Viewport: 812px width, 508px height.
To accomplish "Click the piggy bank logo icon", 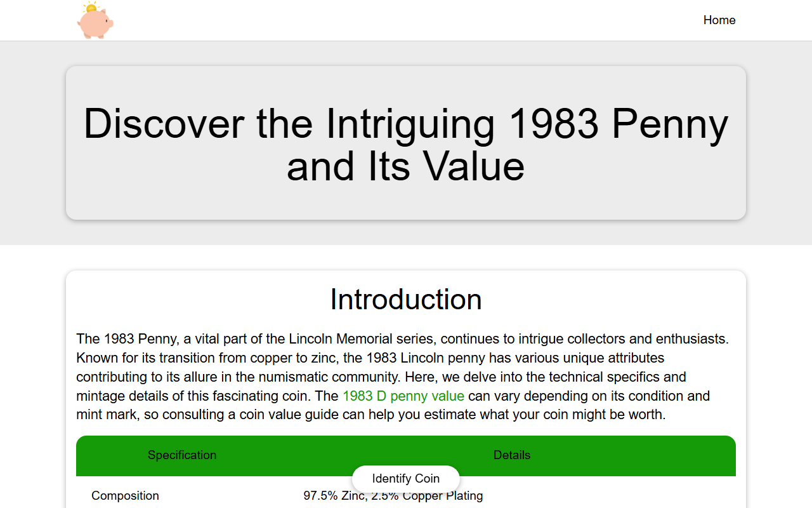I will pos(95,20).
